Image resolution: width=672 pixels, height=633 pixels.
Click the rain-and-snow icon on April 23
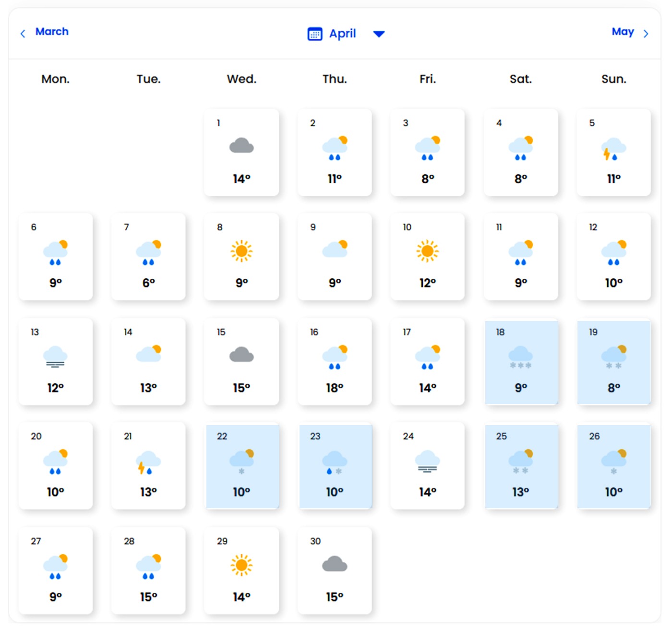pyautogui.click(x=335, y=463)
